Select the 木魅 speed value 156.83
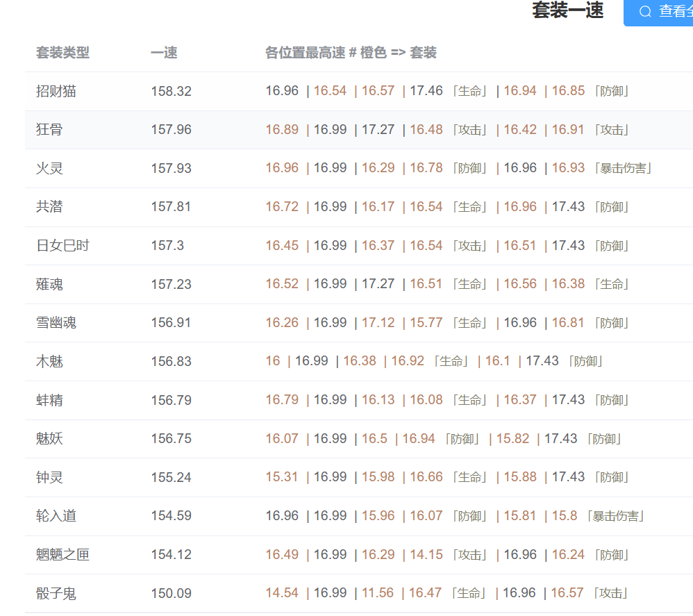The width and height of the screenshot is (693, 616). (x=171, y=362)
